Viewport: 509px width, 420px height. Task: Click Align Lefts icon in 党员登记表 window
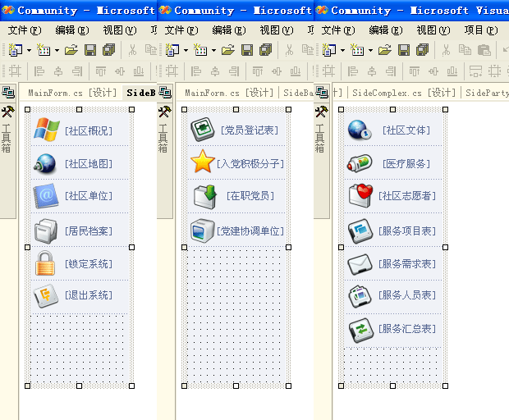(195, 71)
